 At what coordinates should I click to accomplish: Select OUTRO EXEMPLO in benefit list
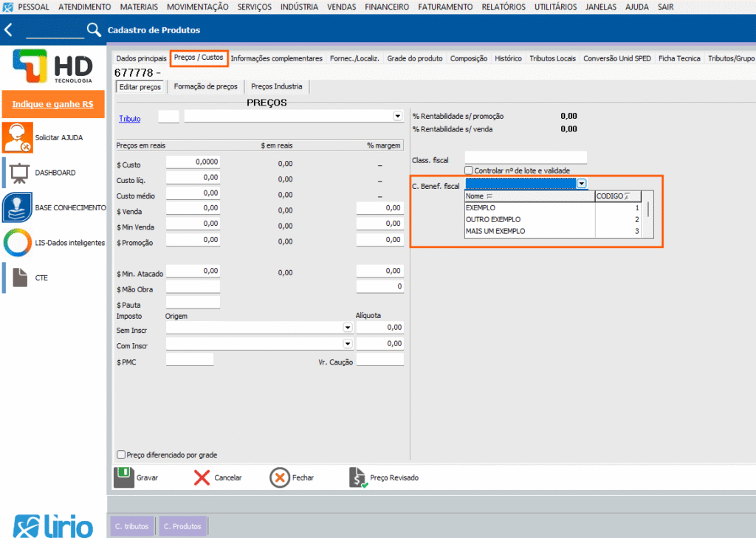(493, 220)
